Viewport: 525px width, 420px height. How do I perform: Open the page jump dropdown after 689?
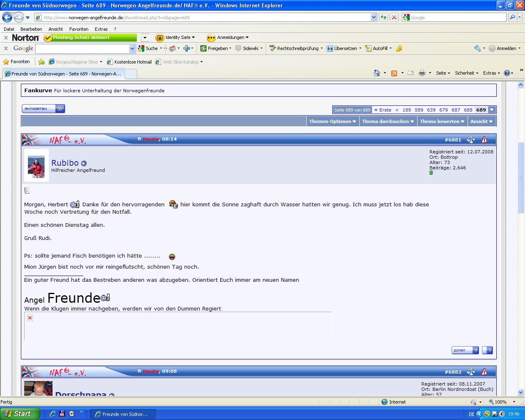[x=492, y=110]
